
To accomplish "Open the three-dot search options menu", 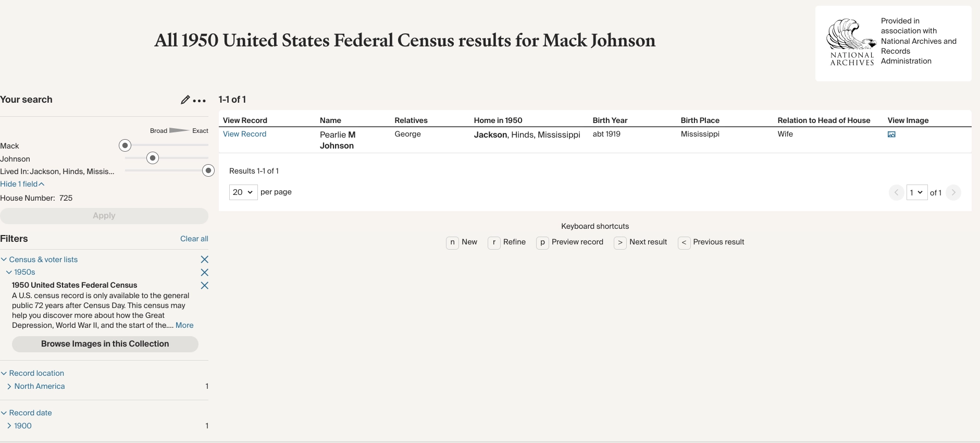I will click(200, 101).
